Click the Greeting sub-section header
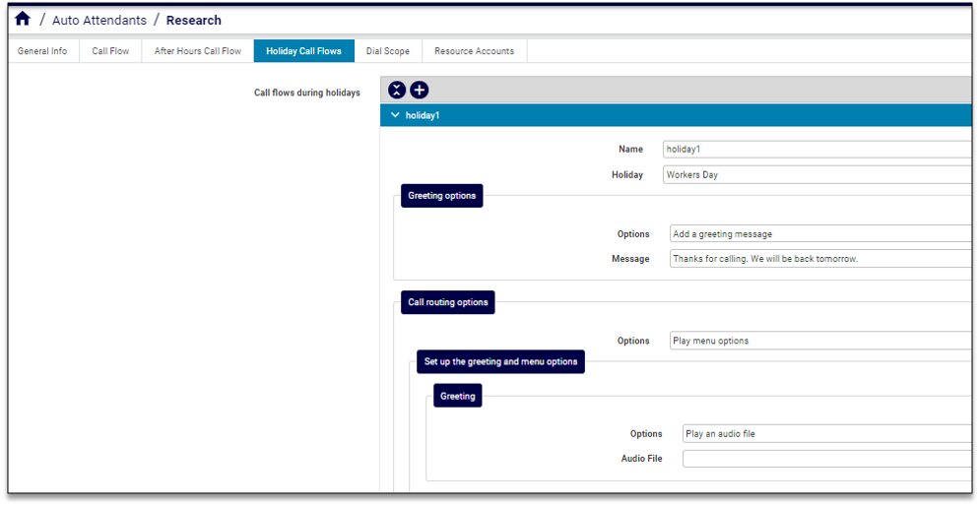 [458, 396]
